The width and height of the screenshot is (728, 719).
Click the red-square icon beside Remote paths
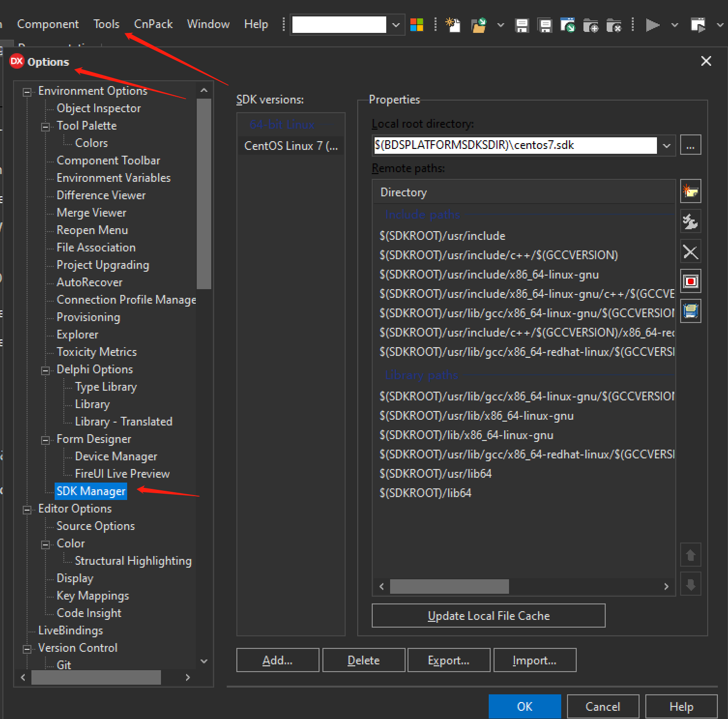(x=690, y=281)
